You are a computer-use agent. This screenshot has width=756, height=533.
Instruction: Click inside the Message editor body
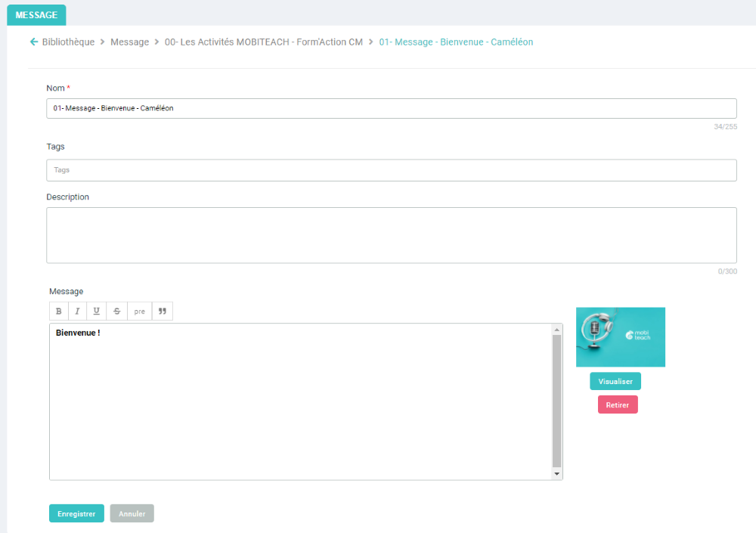point(301,401)
